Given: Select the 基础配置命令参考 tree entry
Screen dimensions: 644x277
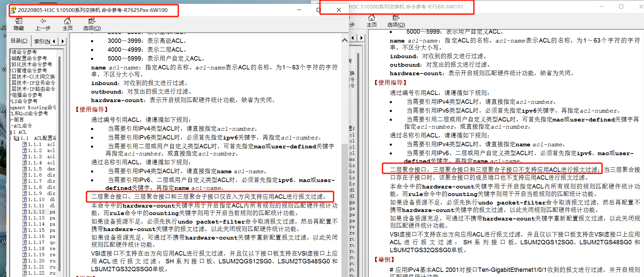Looking at the screenshot, I should tap(29, 58).
